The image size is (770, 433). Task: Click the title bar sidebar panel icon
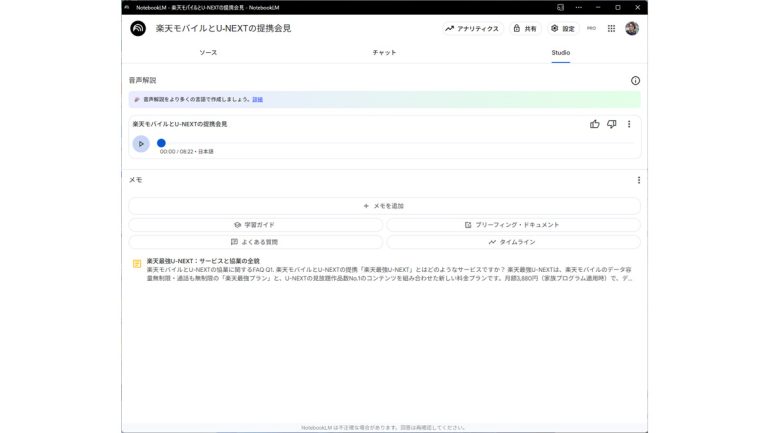point(560,7)
